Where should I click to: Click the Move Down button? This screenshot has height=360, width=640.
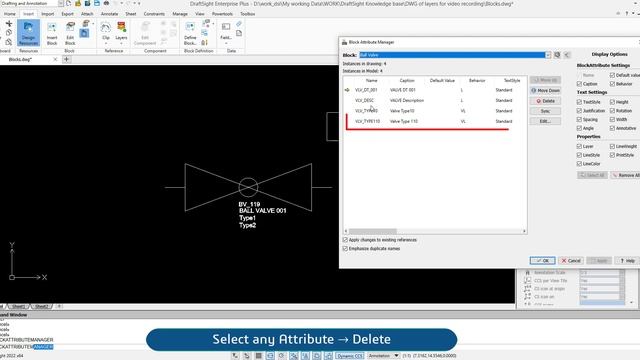coord(545,91)
